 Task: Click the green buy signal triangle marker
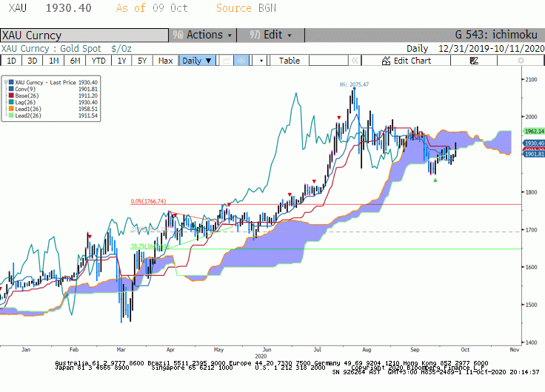tap(435, 180)
